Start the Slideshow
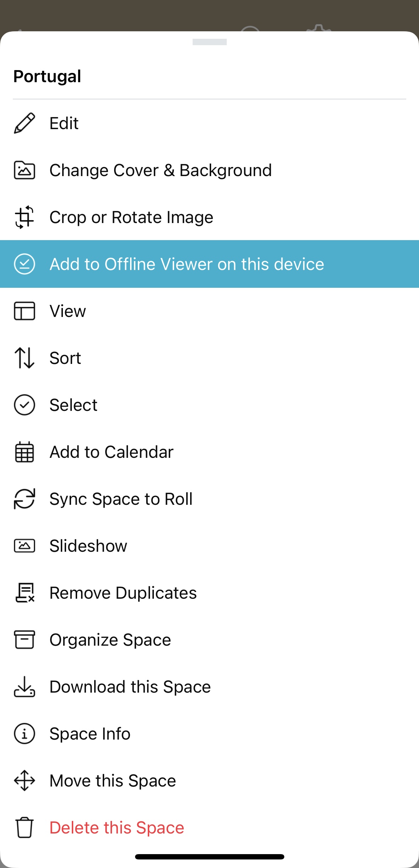419x868 pixels. tap(88, 546)
